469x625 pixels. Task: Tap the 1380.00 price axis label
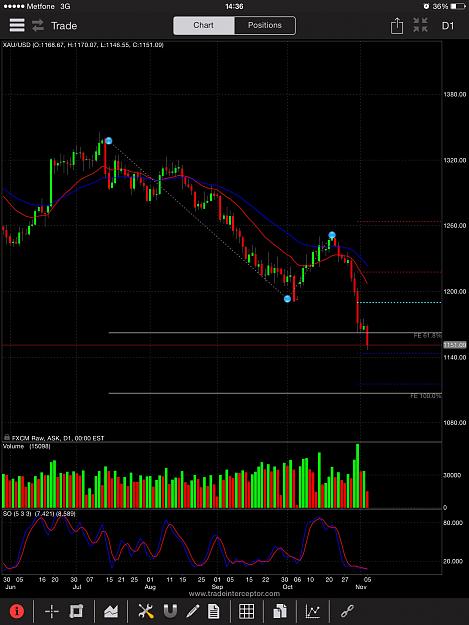455,94
